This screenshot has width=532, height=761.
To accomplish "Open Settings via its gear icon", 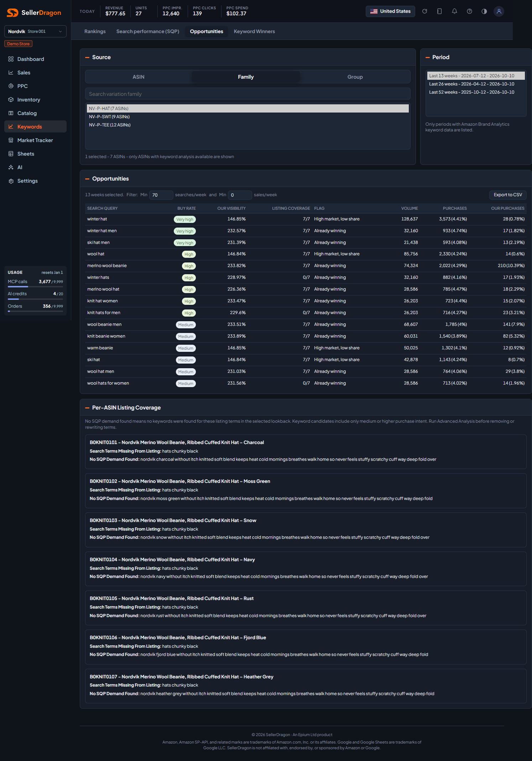I will (11, 181).
